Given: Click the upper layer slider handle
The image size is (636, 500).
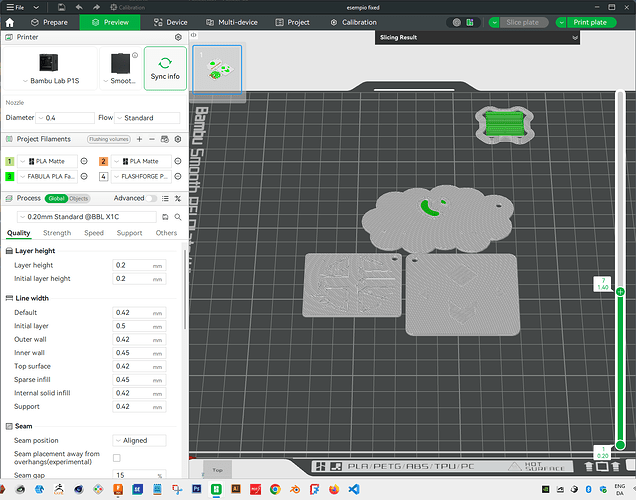Looking at the screenshot, I should (x=620, y=292).
